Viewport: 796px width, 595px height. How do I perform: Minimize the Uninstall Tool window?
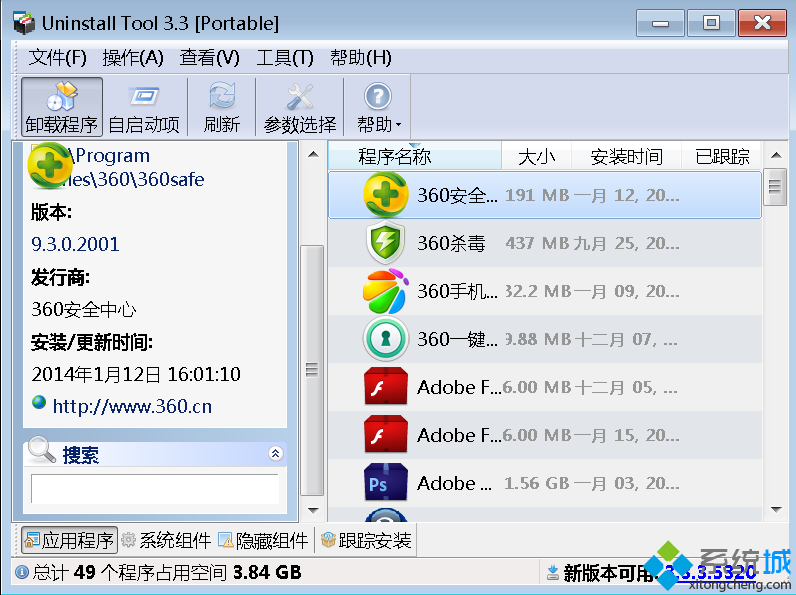(660, 23)
